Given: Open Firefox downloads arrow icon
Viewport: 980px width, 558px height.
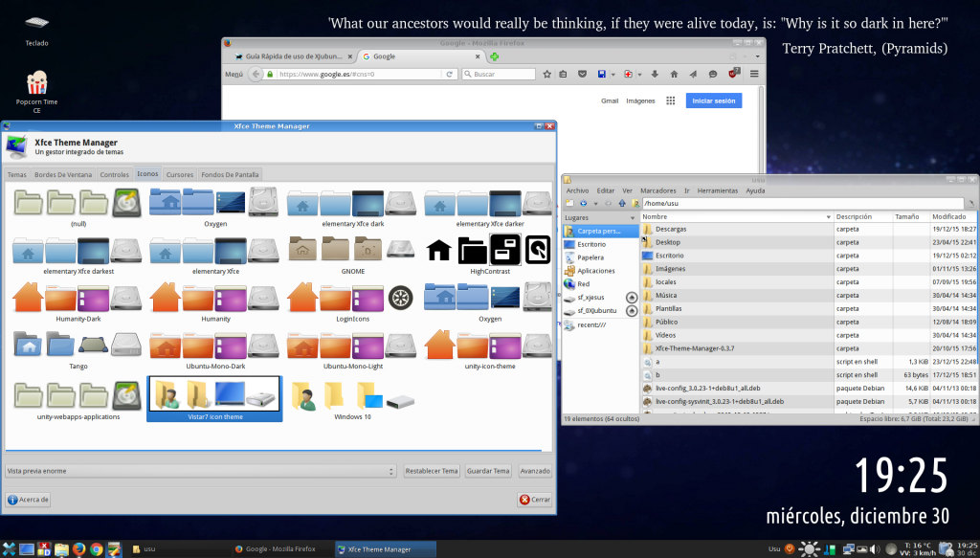Looking at the screenshot, I should 655,74.
